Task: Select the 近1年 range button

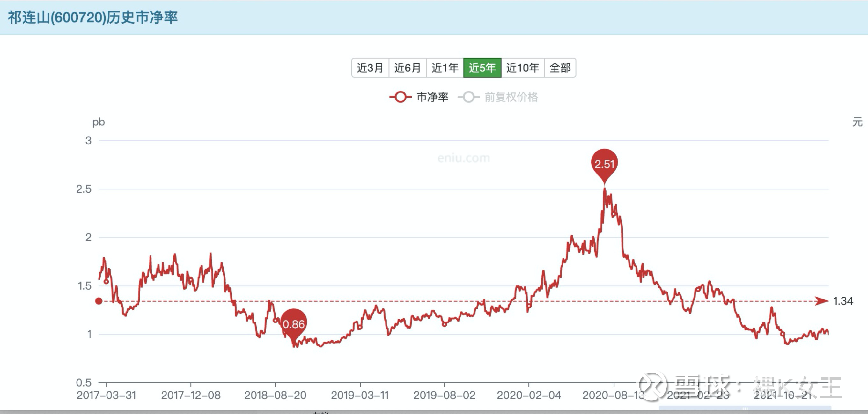Action: point(445,67)
